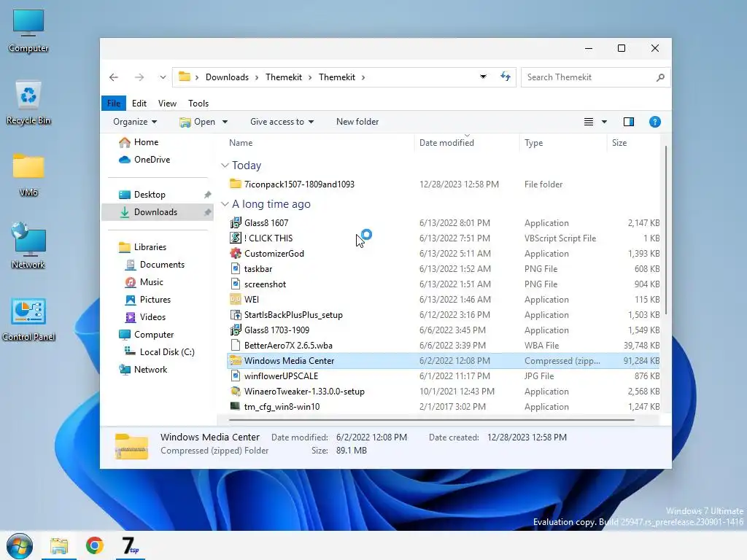Open the File menu
This screenshot has width=747, height=560.
click(x=113, y=104)
